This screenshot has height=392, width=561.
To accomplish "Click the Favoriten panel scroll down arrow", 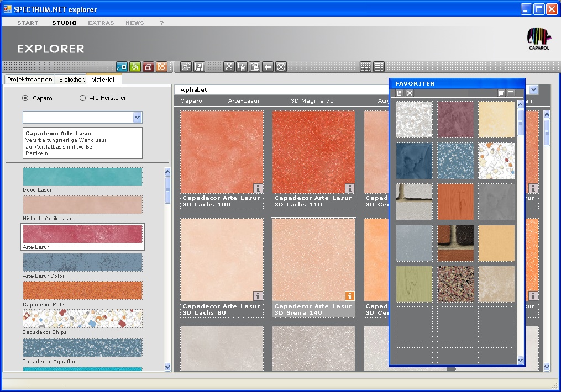I will point(520,360).
